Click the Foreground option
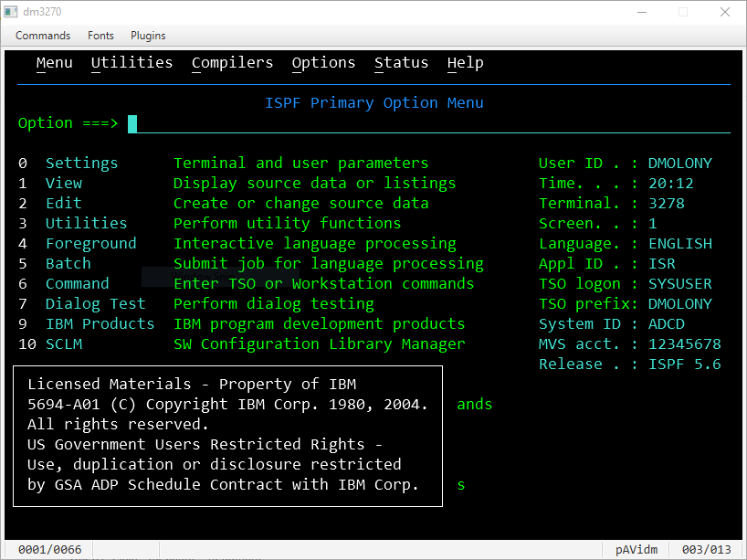 click(x=91, y=244)
